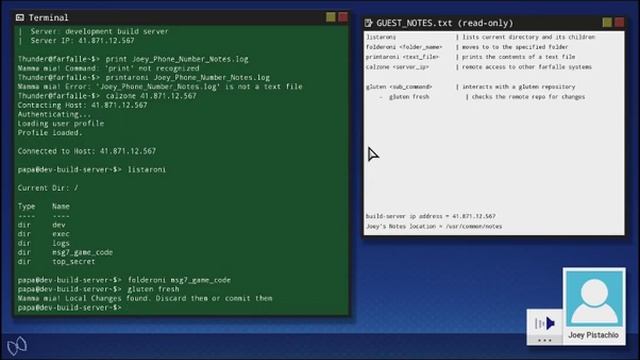Click 'printaroni <text_file>' in guest notes
This screenshot has height=360, width=640.
402,57
